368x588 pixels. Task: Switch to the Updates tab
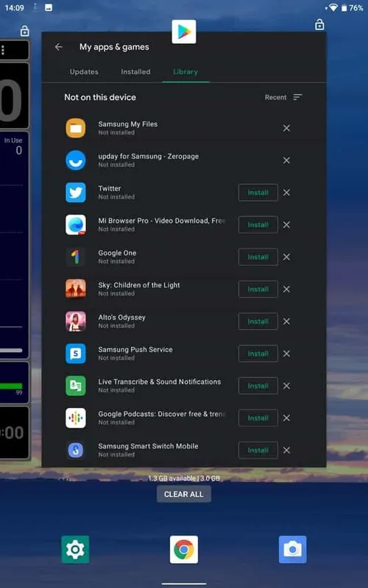(x=84, y=71)
